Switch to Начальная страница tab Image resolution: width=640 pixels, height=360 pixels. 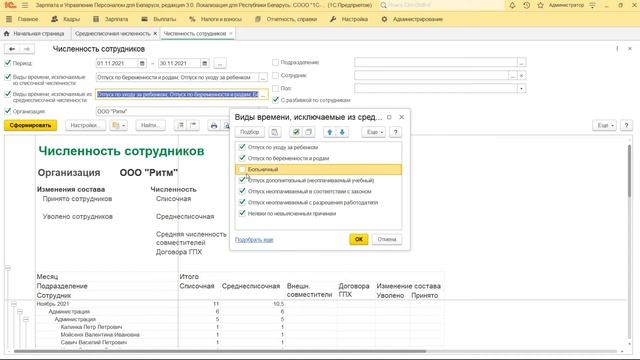tap(34, 33)
